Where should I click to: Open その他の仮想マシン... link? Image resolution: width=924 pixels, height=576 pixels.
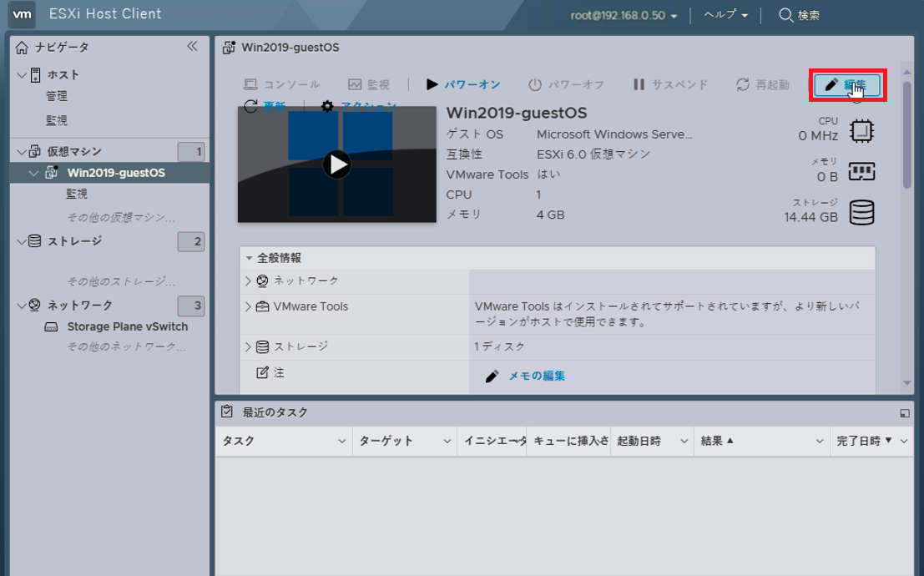120,218
